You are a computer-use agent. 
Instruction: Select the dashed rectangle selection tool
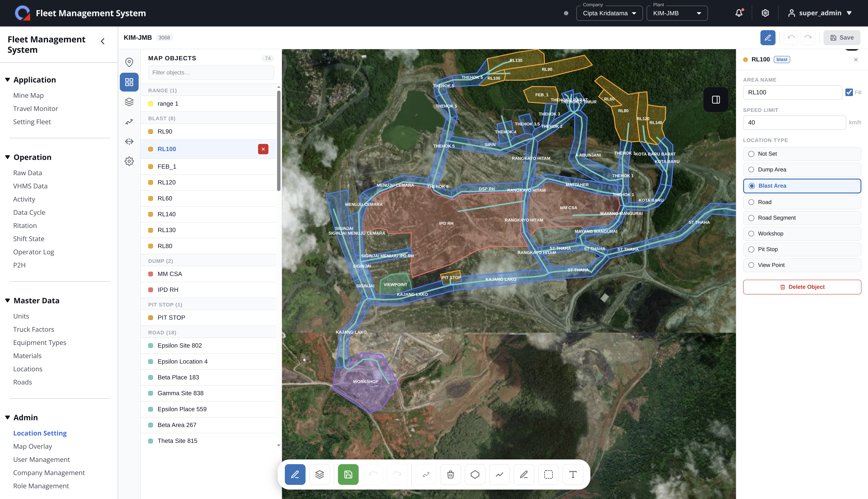(x=549, y=474)
